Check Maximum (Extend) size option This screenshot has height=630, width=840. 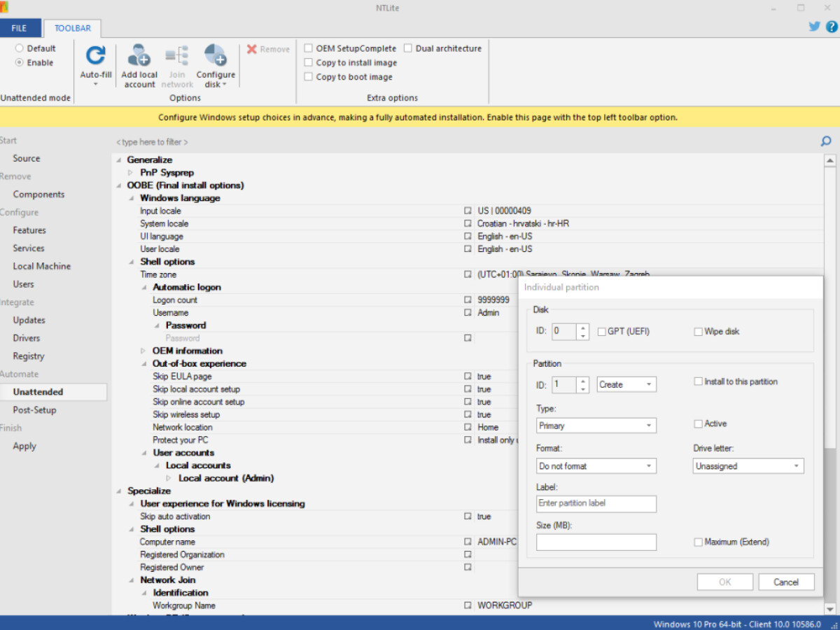coord(698,542)
